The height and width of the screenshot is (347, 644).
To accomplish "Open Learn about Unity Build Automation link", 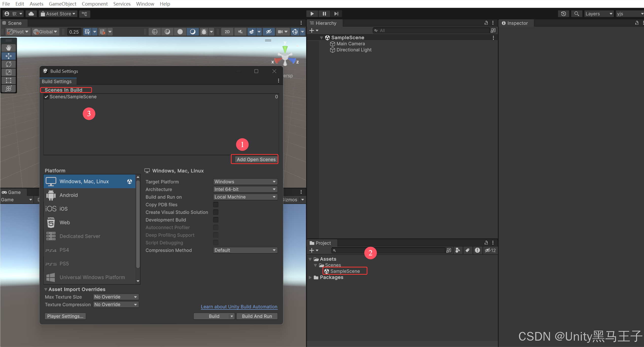I will click(239, 306).
